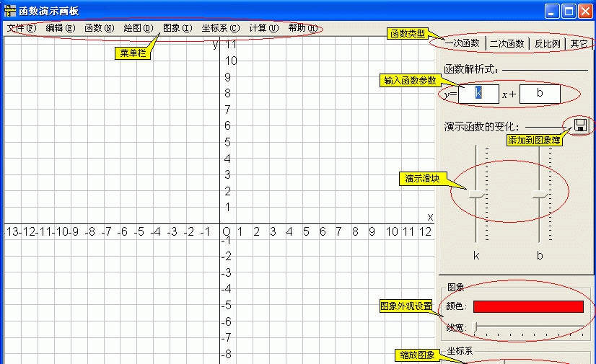Click the save-to-graph-book floppy disk icon

click(x=580, y=125)
